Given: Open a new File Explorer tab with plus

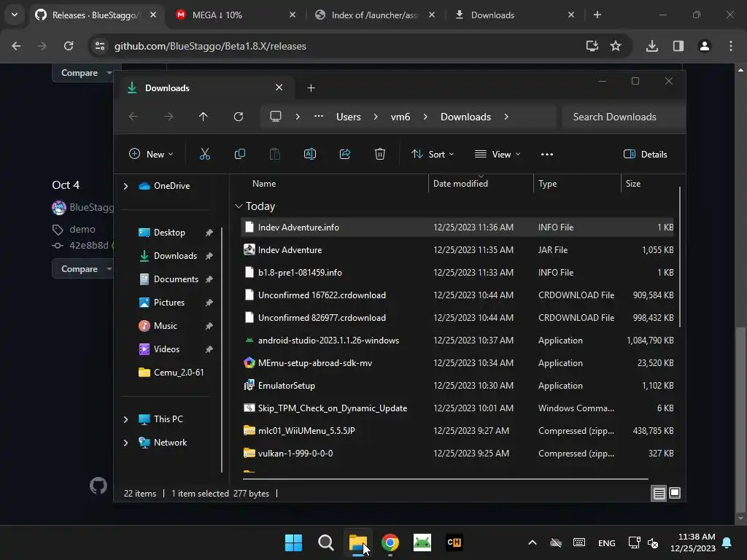Looking at the screenshot, I should (x=311, y=87).
